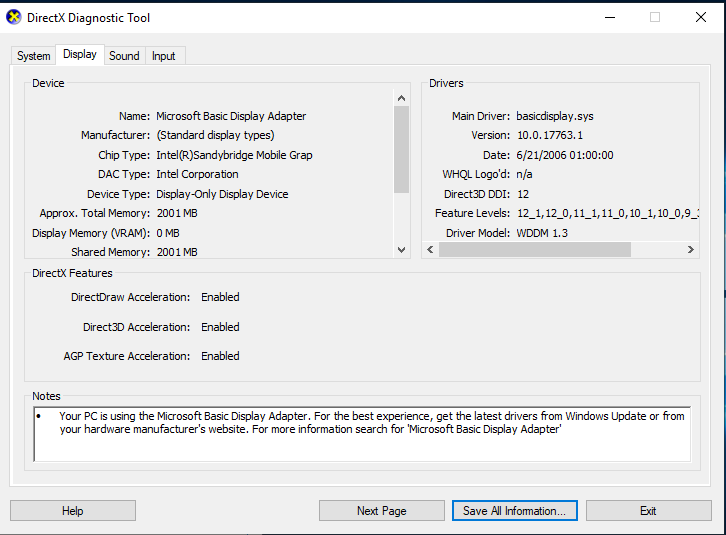
Task: Click the 'AGP Texture Acceleration:' label
Action: point(127,356)
